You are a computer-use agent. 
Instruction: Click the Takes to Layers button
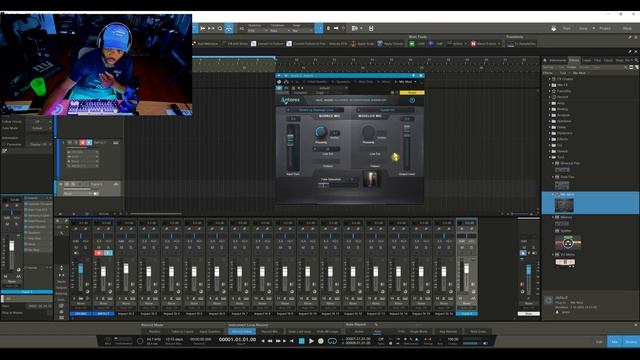pyautogui.click(x=182, y=331)
